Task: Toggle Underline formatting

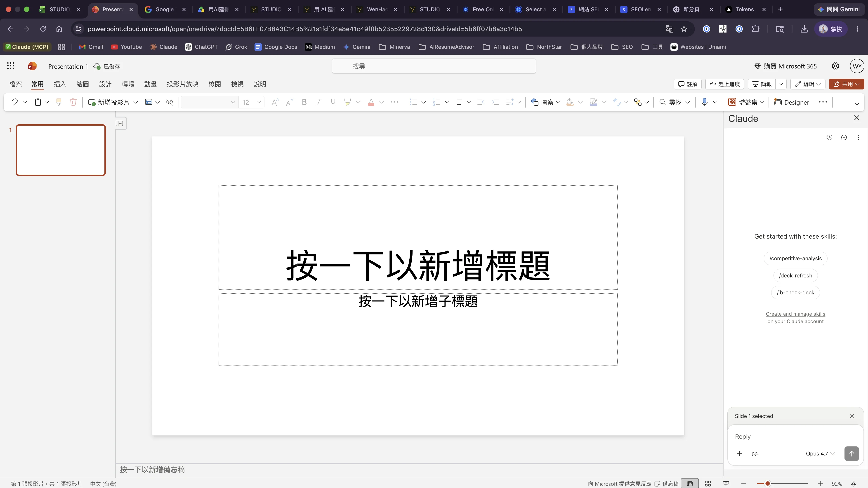Action: point(333,102)
